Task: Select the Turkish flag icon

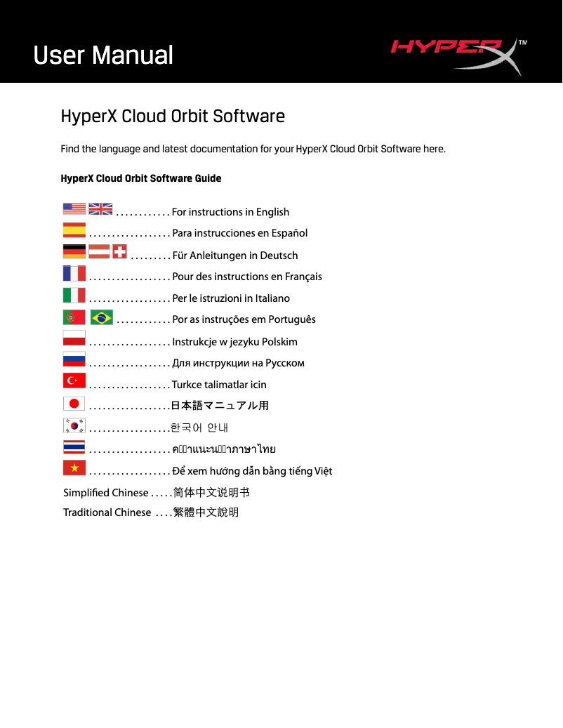Action: pos(74,380)
